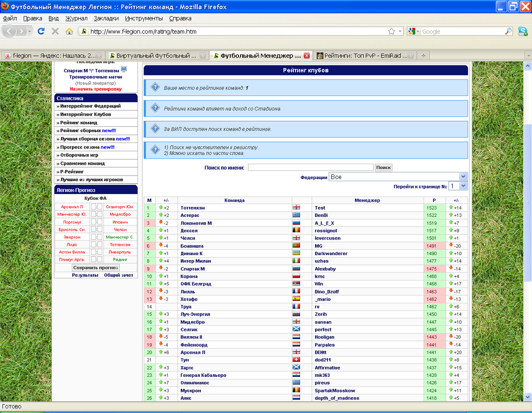Open manager DenDi's profile link
The image size is (532, 413).
tap(321, 215)
